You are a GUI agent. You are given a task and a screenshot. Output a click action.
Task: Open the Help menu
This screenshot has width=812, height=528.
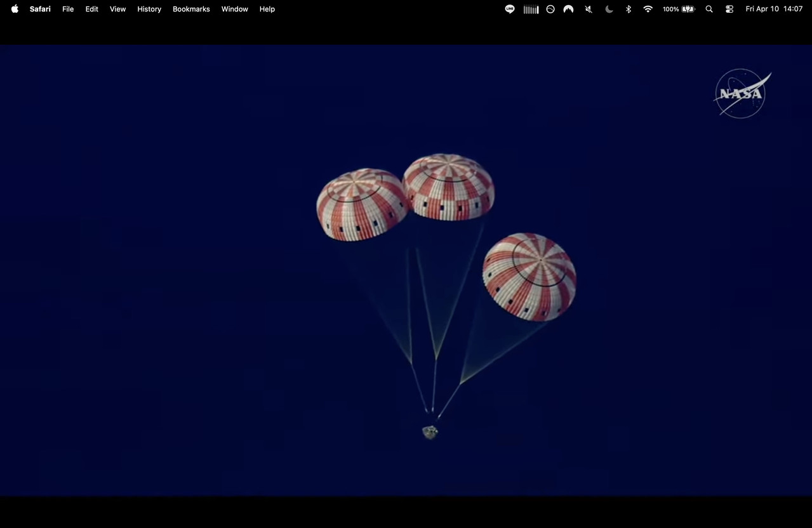267,9
